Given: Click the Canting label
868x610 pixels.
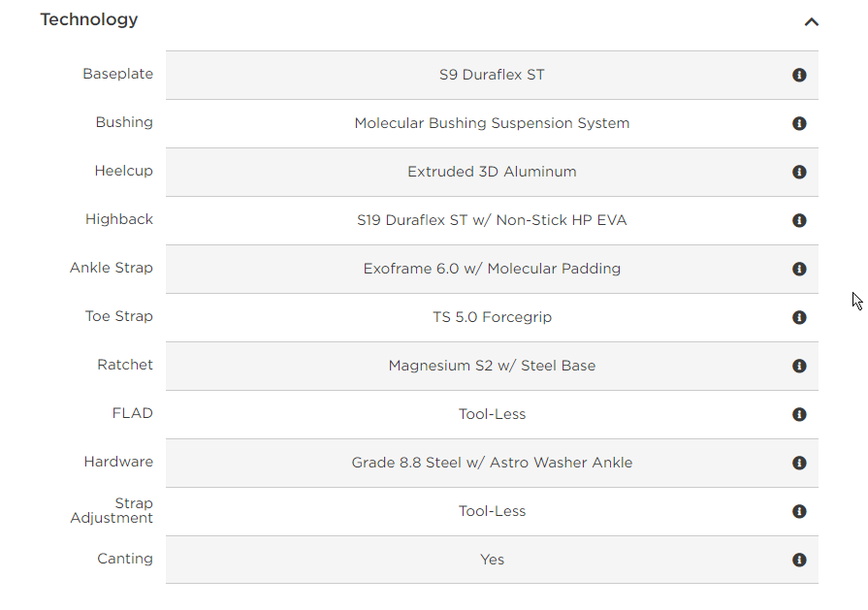Looking at the screenshot, I should click(125, 559).
